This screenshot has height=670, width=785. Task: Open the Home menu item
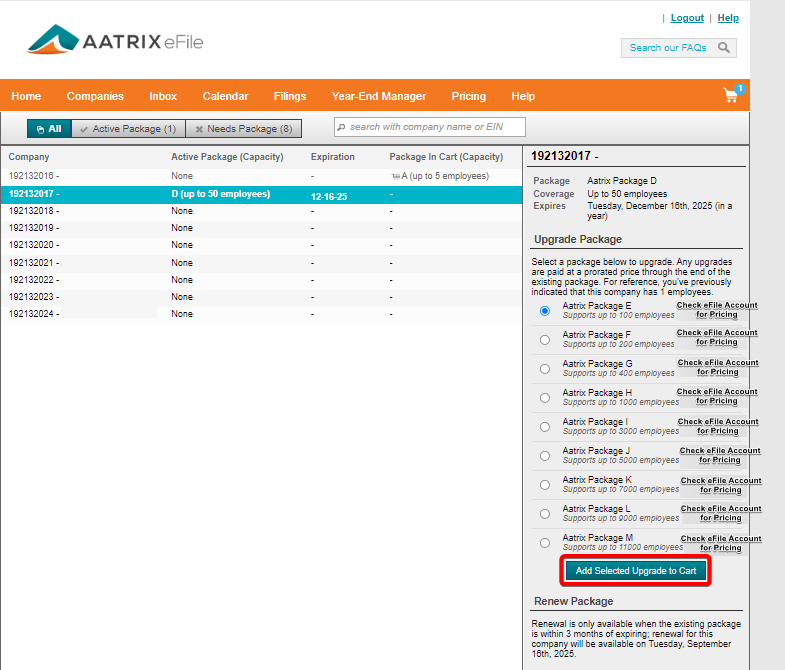pyautogui.click(x=26, y=96)
